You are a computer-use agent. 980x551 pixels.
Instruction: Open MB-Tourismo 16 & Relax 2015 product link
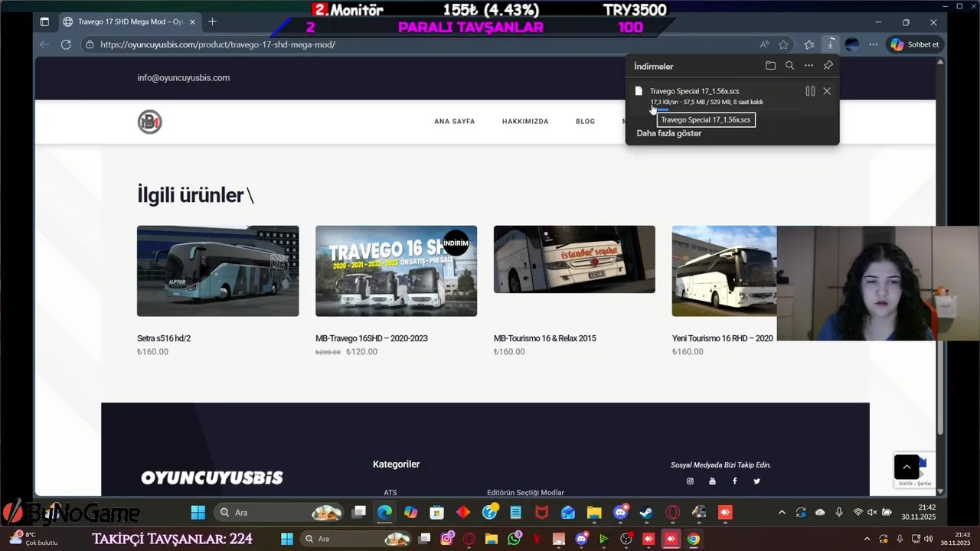[545, 338]
